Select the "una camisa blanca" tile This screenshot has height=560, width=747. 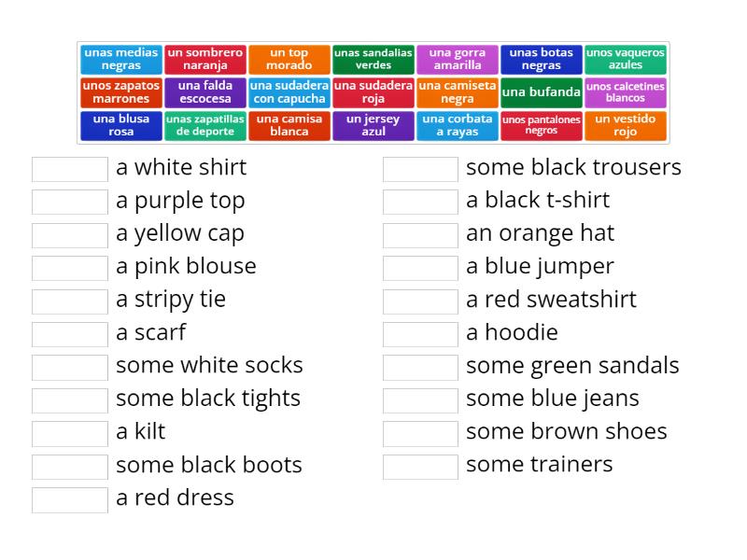pos(289,125)
